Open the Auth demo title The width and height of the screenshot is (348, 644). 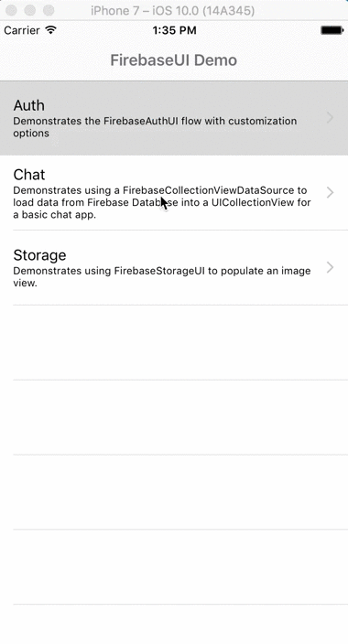[28, 105]
